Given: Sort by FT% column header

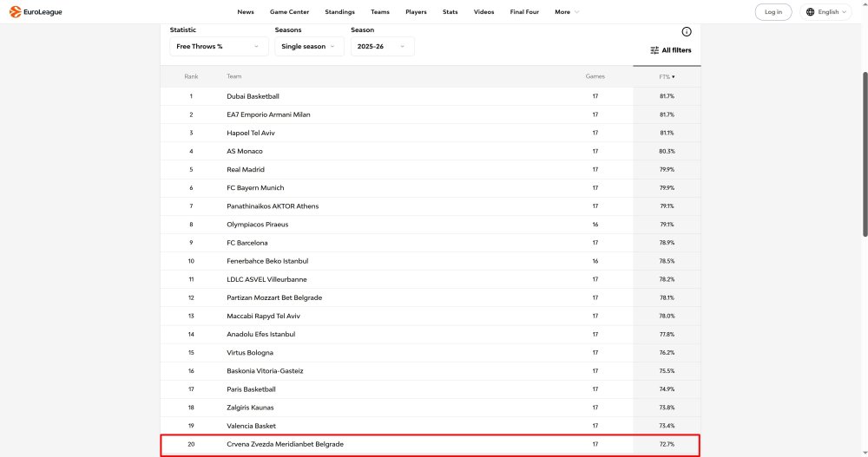Looking at the screenshot, I should [667, 77].
